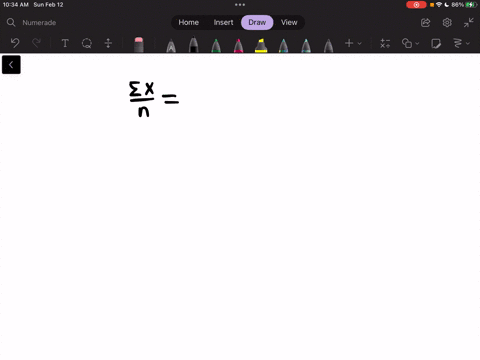Select the black pen
The width and height of the screenshot is (480, 360).
coord(193,45)
